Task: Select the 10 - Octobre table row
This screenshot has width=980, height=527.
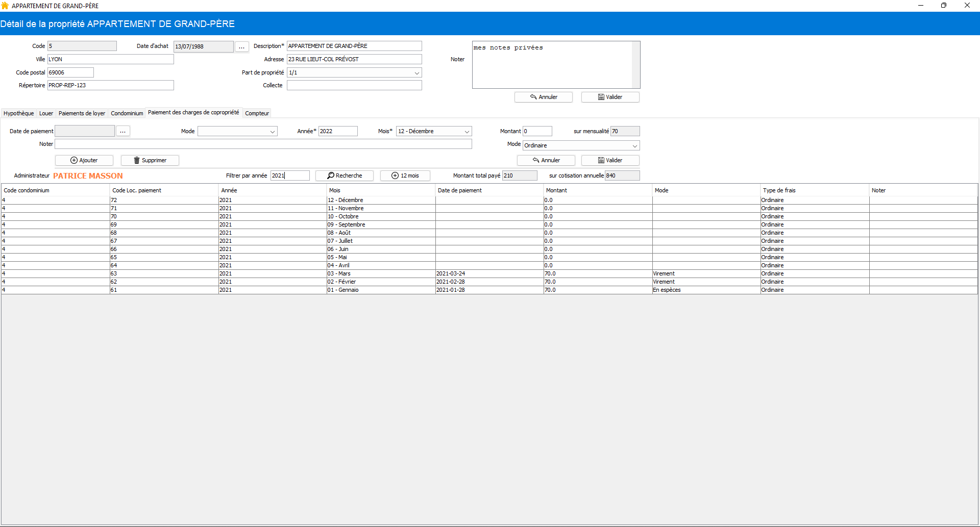Action: click(489, 216)
